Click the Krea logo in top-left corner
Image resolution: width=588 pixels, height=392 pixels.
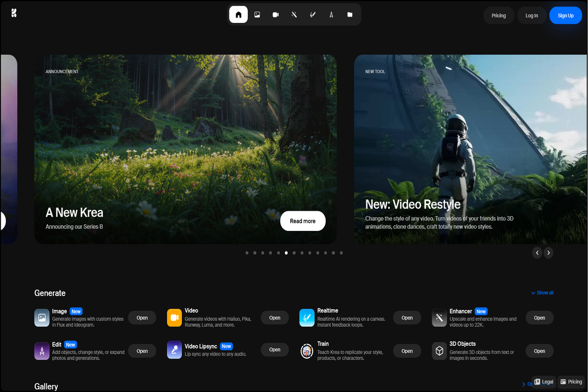(14, 13)
